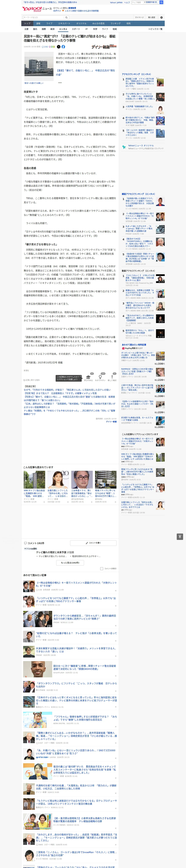Select the IT category
This screenshot has width=186, height=868.
click(x=86, y=29)
